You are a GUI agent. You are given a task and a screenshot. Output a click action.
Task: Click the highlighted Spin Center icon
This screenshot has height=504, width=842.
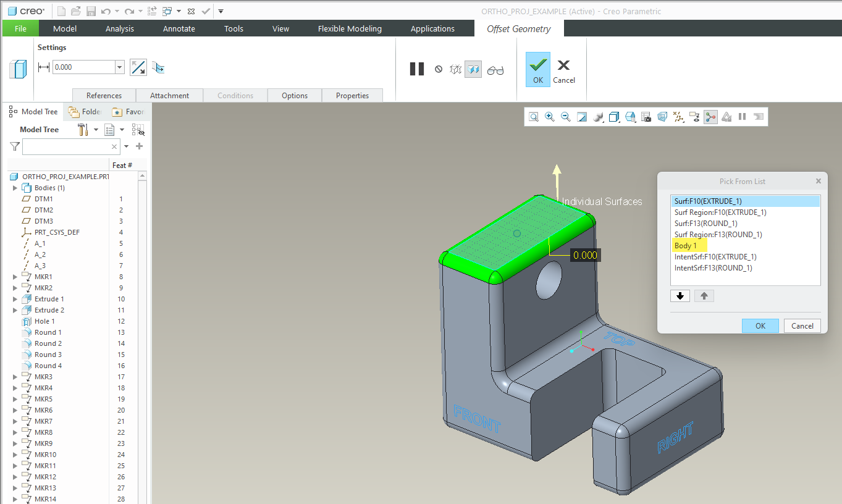pyautogui.click(x=710, y=116)
